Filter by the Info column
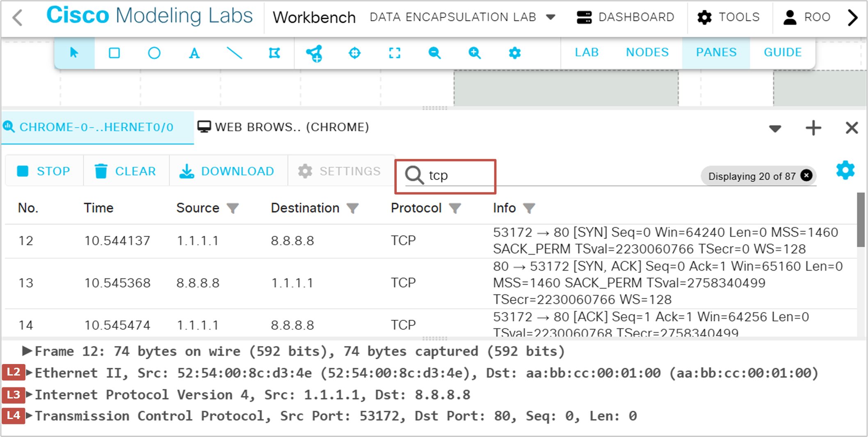 (529, 208)
